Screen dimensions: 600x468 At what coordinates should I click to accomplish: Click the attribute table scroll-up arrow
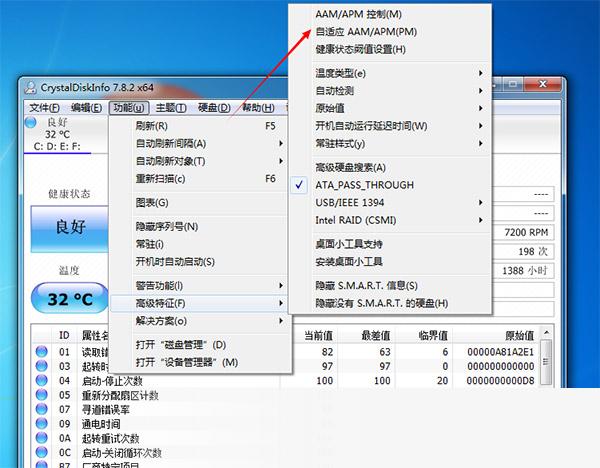[x=546, y=332]
